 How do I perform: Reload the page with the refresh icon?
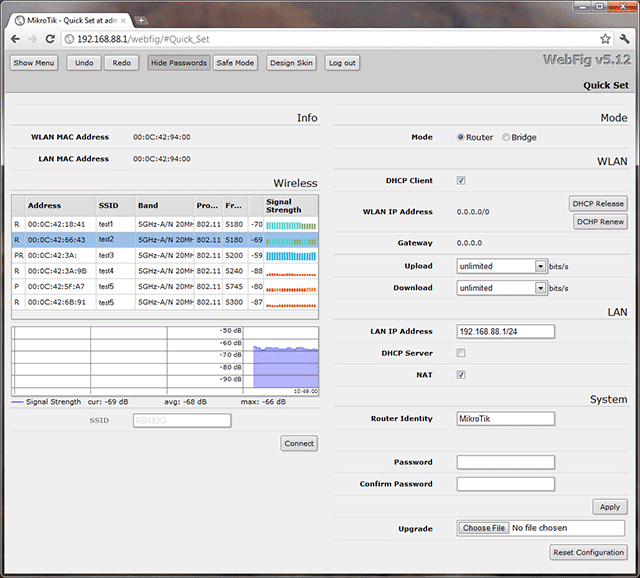coord(50,39)
